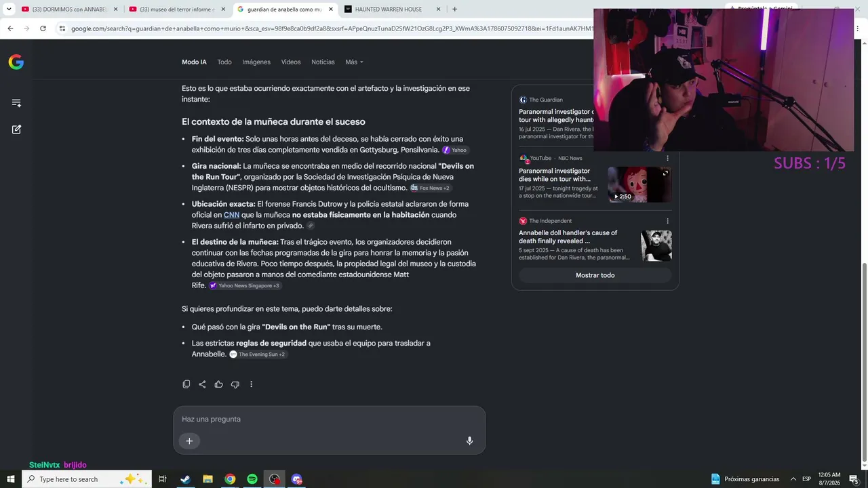The width and height of the screenshot is (868, 488).
Task: Give the AI answer a thumbs down
Action: click(235, 384)
